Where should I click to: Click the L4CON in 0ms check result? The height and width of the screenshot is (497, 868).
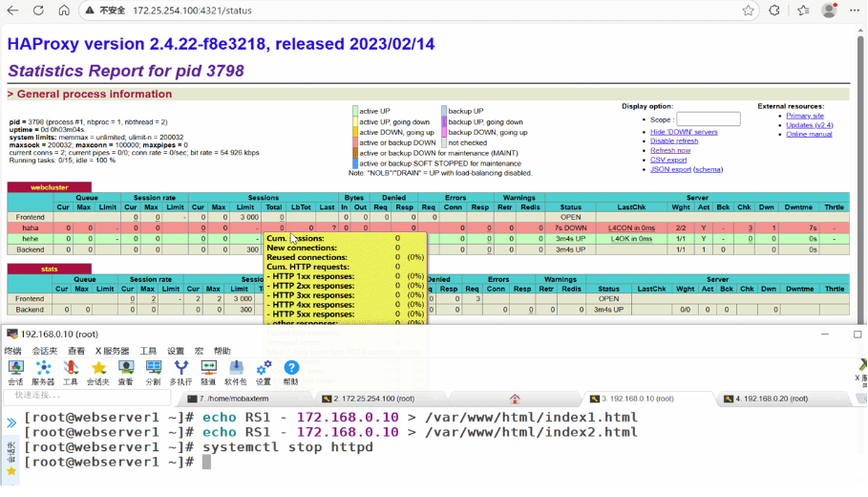coord(631,227)
